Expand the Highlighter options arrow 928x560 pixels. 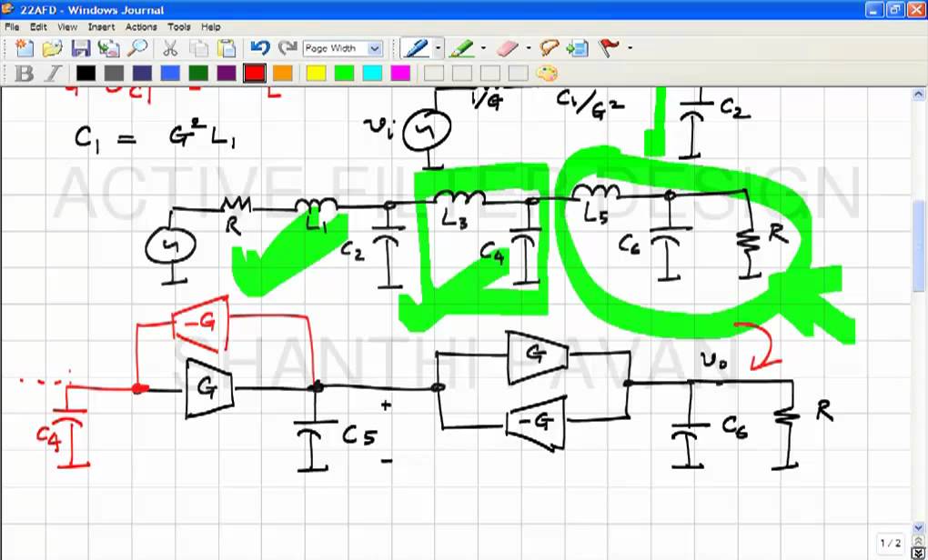[483, 48]
